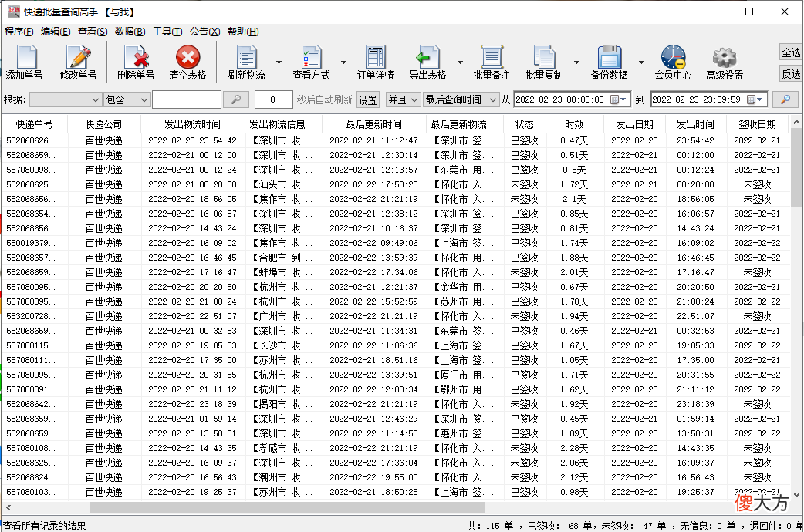Click the filter keyword input field
Viewport: 804px width, 532px height.
187,99
